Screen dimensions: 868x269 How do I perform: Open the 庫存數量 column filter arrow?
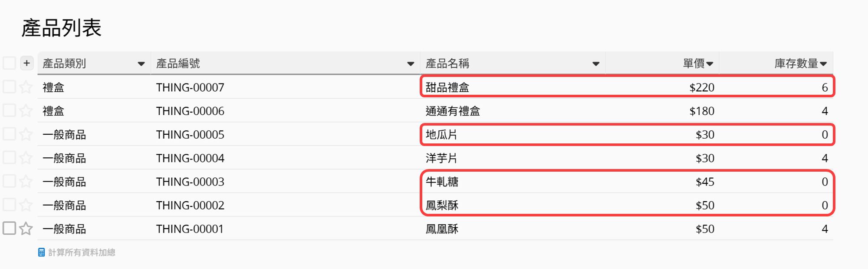[823, 64]
